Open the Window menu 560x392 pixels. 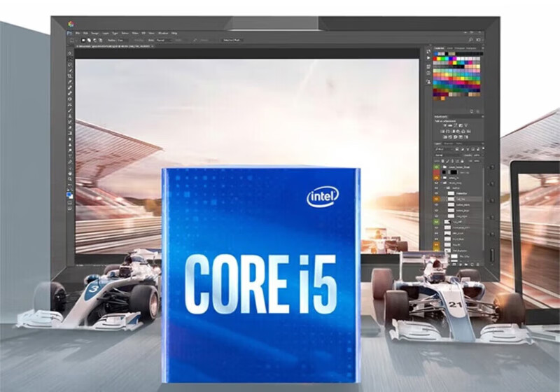(x=163, y=33)
